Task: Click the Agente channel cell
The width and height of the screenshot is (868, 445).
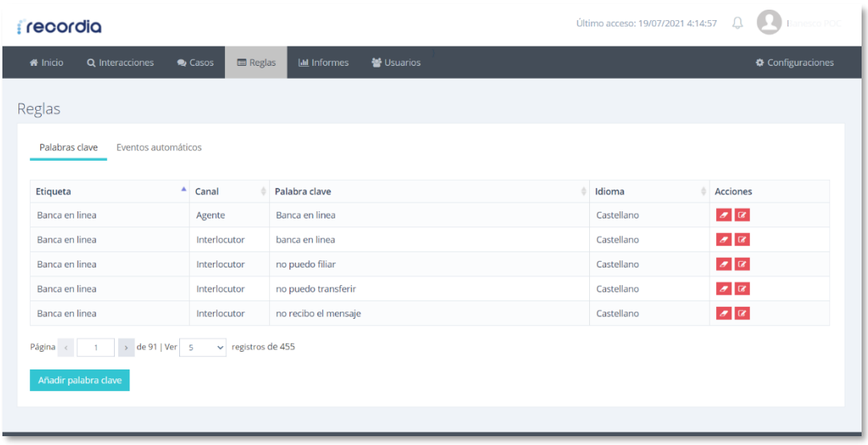Action: 229,215
